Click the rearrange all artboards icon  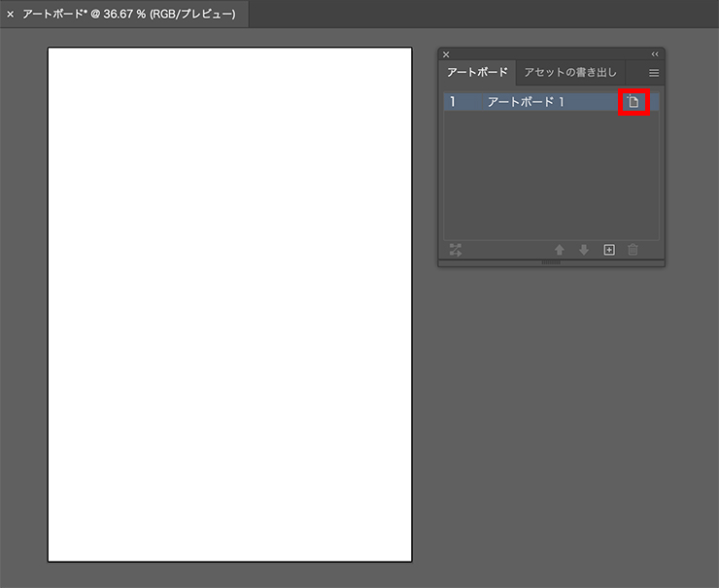pyautogui.click(x=456, y=250)
